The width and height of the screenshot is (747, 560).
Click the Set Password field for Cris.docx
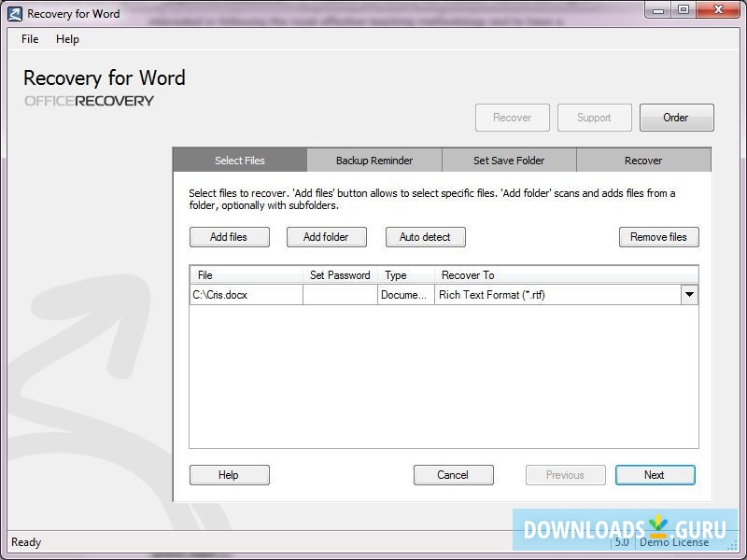[x=340, y=294]
